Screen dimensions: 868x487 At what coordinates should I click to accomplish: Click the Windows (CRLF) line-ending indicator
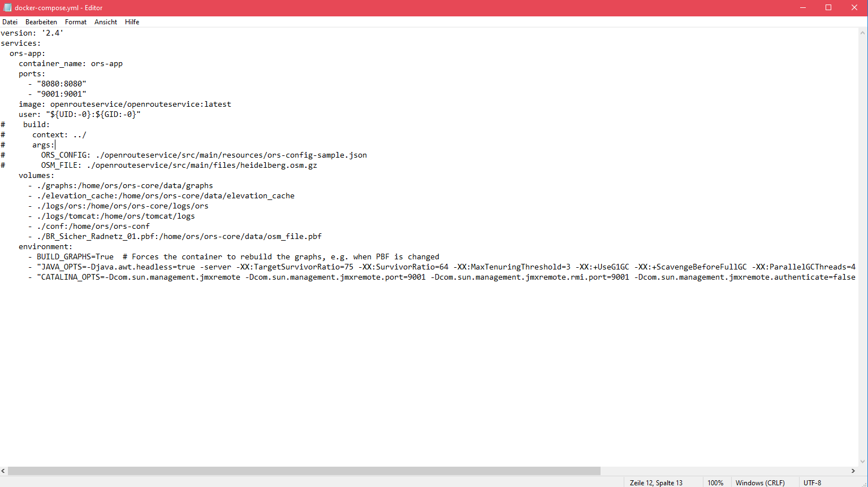pos(759,482)
